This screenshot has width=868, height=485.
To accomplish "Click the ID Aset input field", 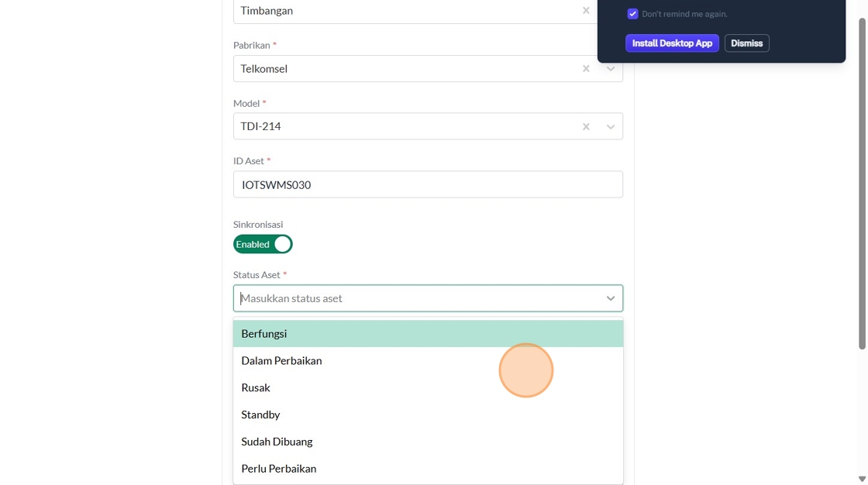I will (x=428, y=185).
